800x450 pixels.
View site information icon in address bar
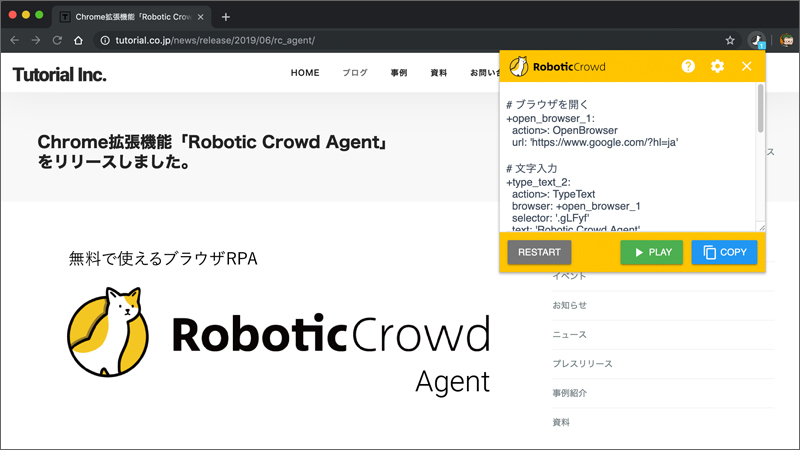point(105,40)
